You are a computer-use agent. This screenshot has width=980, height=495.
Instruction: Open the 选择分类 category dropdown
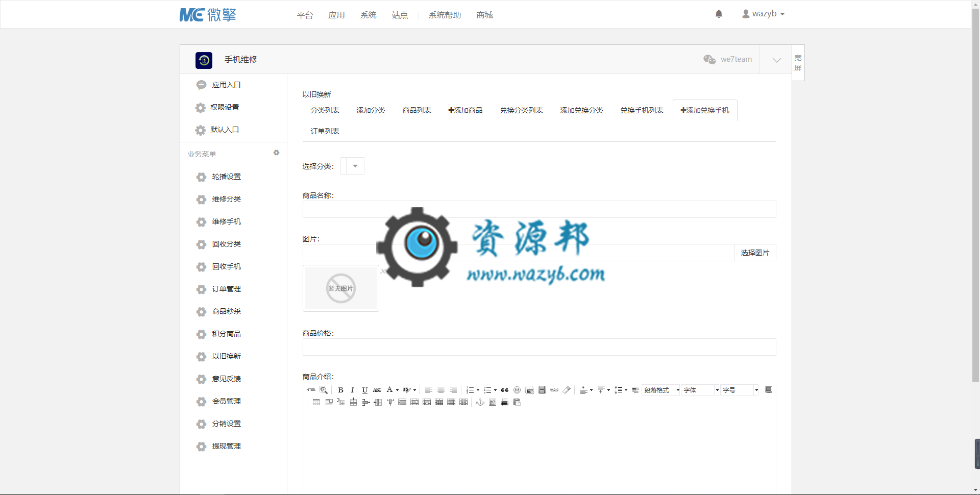coord(352,166)
